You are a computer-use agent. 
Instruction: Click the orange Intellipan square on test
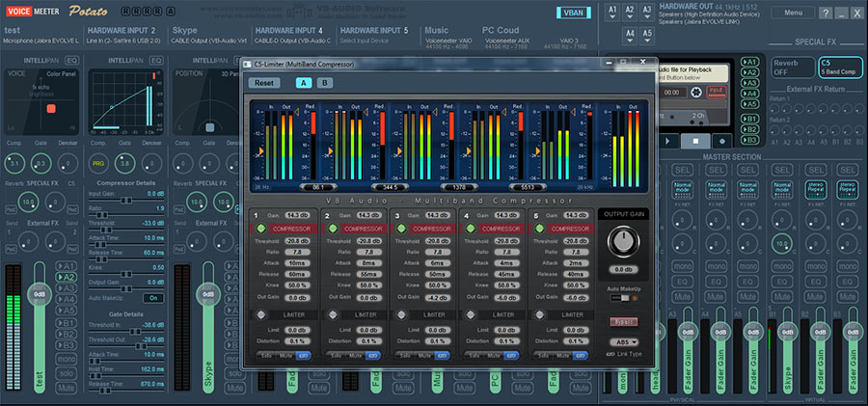click(x=51, y=109)
